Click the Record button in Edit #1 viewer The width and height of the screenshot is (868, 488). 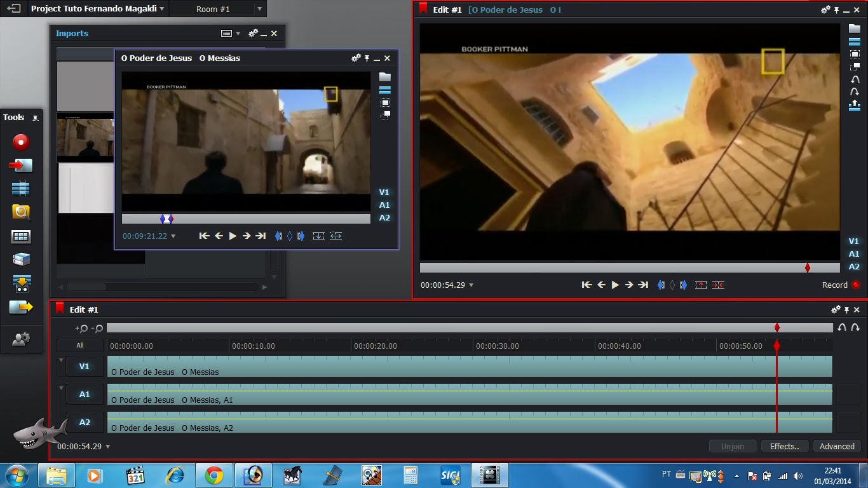coord(841,285)
